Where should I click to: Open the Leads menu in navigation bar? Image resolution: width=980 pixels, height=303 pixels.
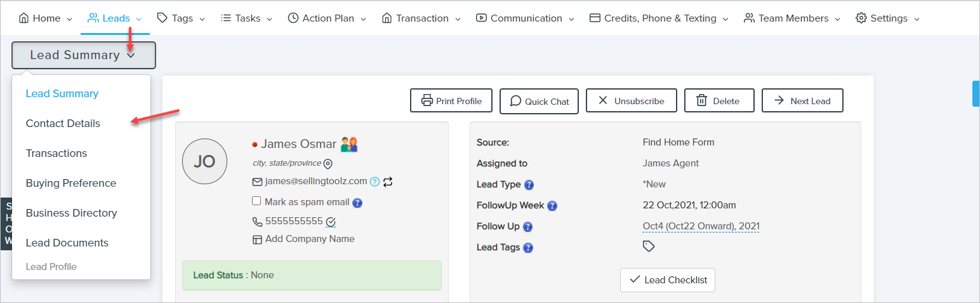[x=115, y=18]
